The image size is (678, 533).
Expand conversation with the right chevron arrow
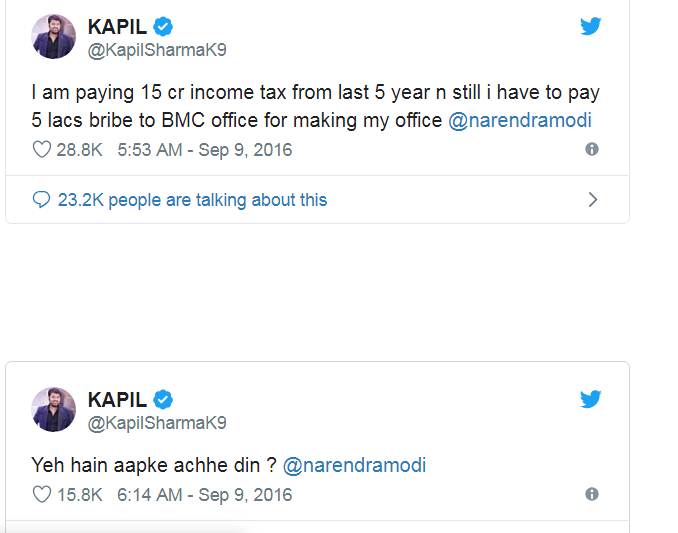tap(593, 200)
